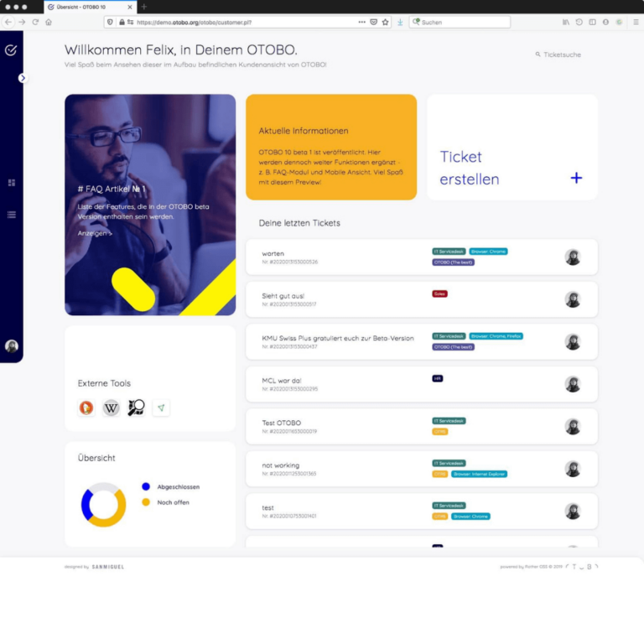Save page to Pocket
The width and height of the screenshot is (644, 644).
click(373, 22)
